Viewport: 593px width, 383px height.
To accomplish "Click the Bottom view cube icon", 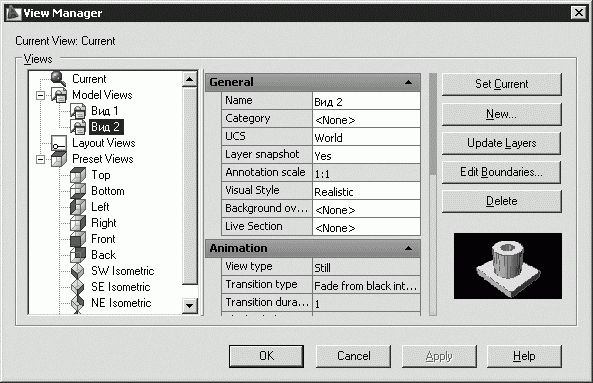I will pyautogui.click(x=78, y=191).
